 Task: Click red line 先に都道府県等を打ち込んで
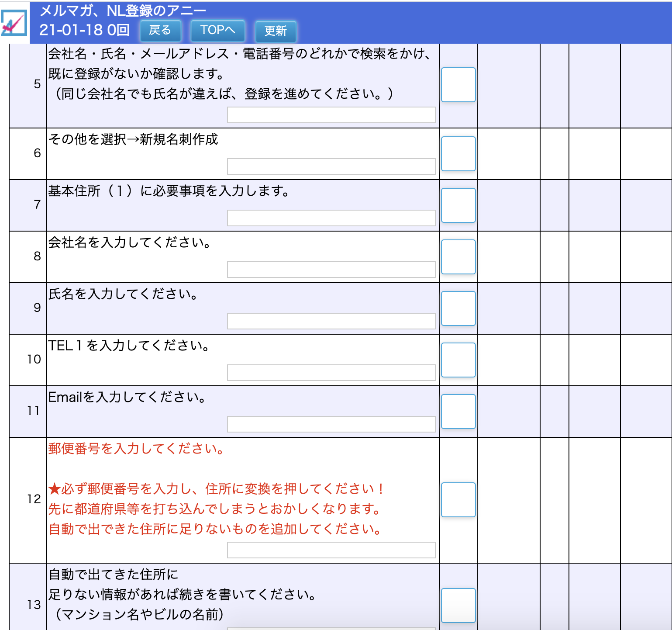tap(214, 509)
